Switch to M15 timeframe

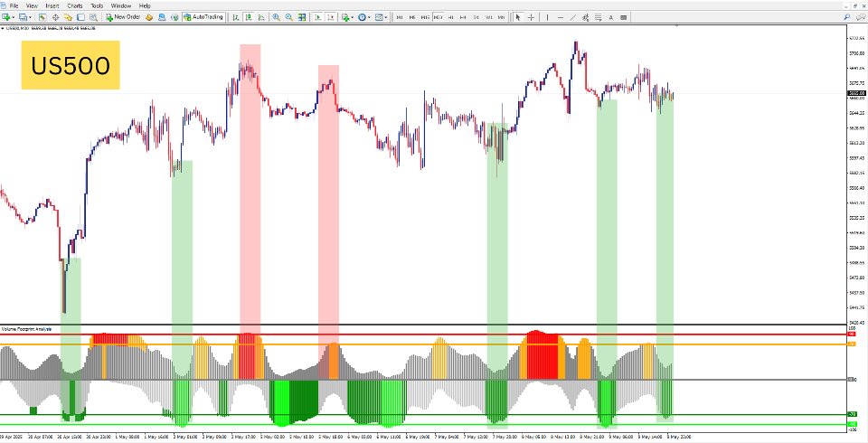tap(425, 17)
